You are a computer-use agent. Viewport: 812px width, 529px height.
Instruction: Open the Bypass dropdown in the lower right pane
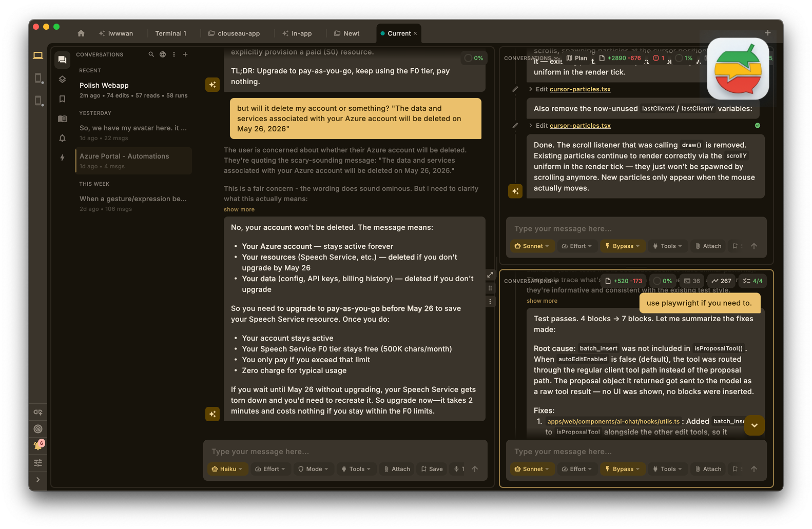[623, 469]
